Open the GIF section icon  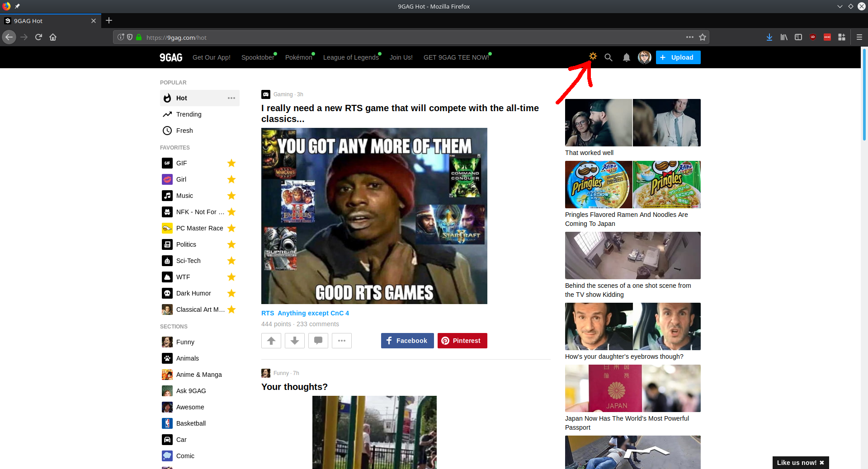pos(167,163)
